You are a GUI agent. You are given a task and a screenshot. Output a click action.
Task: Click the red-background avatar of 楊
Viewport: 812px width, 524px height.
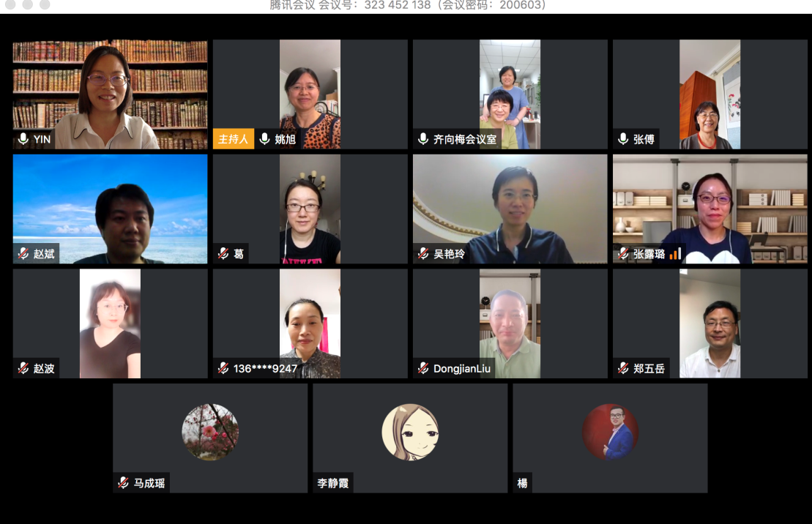click(610, 432)
